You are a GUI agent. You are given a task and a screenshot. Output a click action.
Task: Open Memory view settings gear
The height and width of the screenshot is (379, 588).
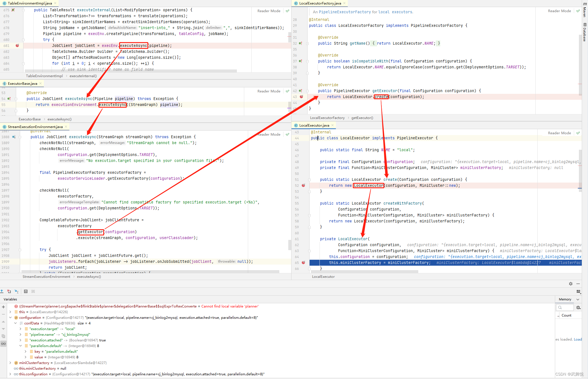[x=578, y=307]
